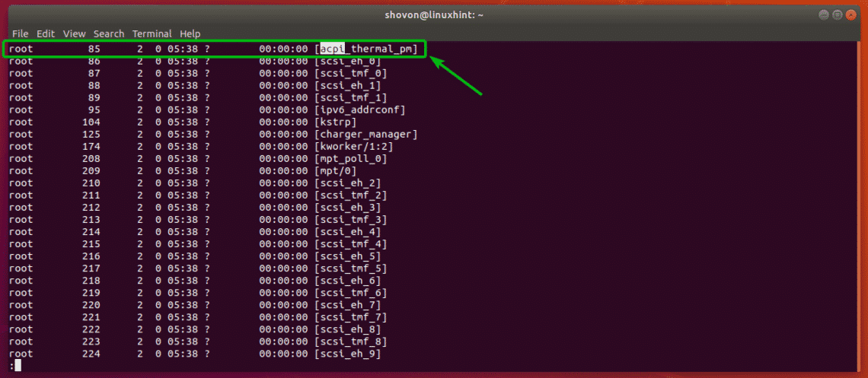Click PID 174 in the list

(91, 147)
